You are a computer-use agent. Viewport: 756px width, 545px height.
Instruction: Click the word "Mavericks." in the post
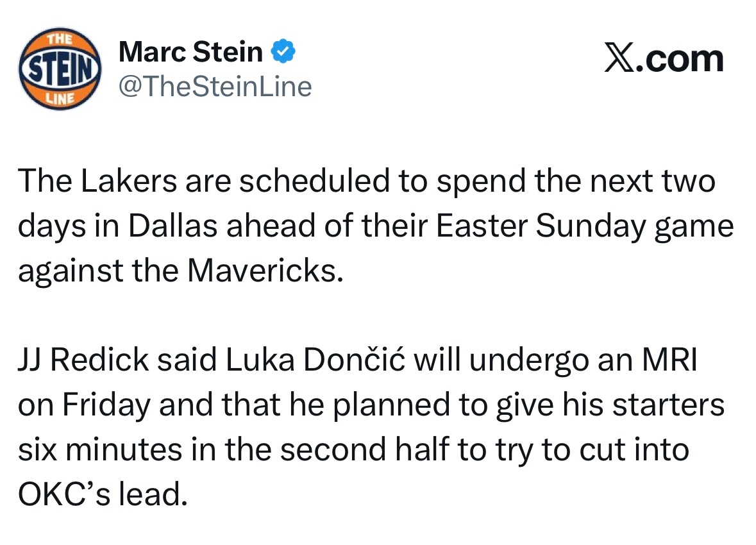[262, 272]
